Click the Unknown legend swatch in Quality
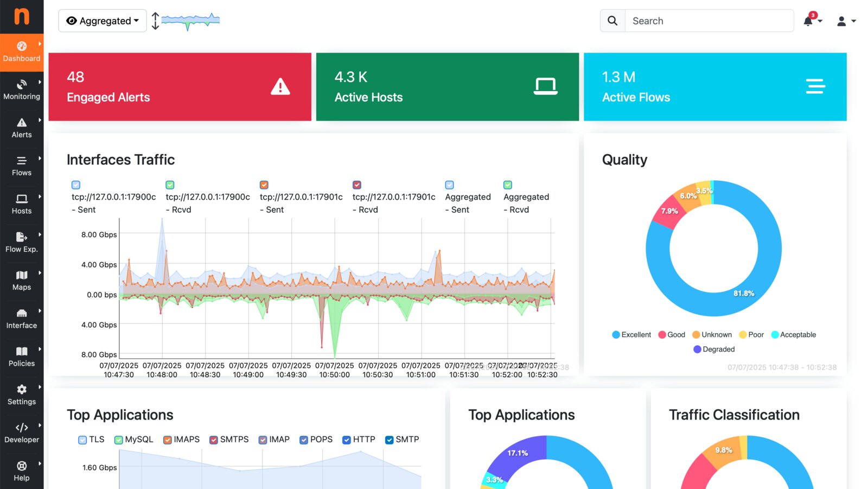This screenshot has width=868, height=489. (696, 335)
